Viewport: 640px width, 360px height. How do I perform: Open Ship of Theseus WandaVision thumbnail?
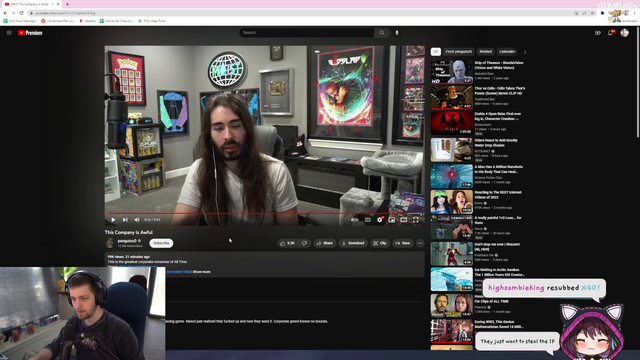pyautogui.click(x=451, y=72)
